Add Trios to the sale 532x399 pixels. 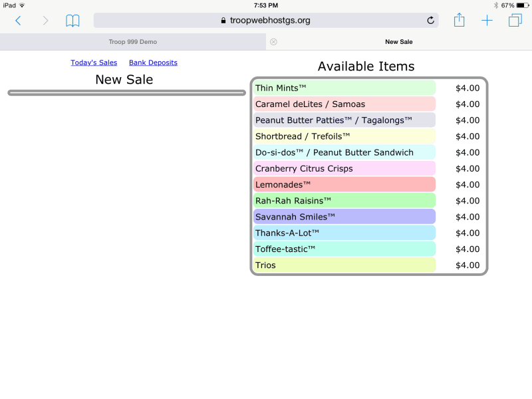coord(344,265)
